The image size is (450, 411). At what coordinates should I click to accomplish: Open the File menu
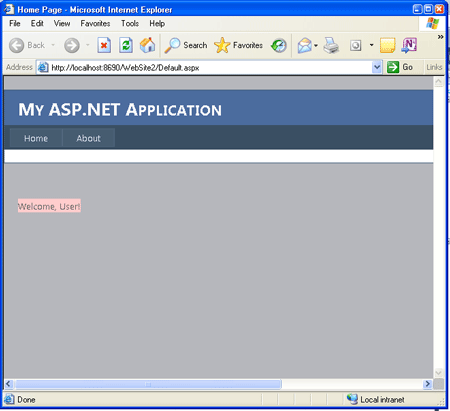coord(15,24)
